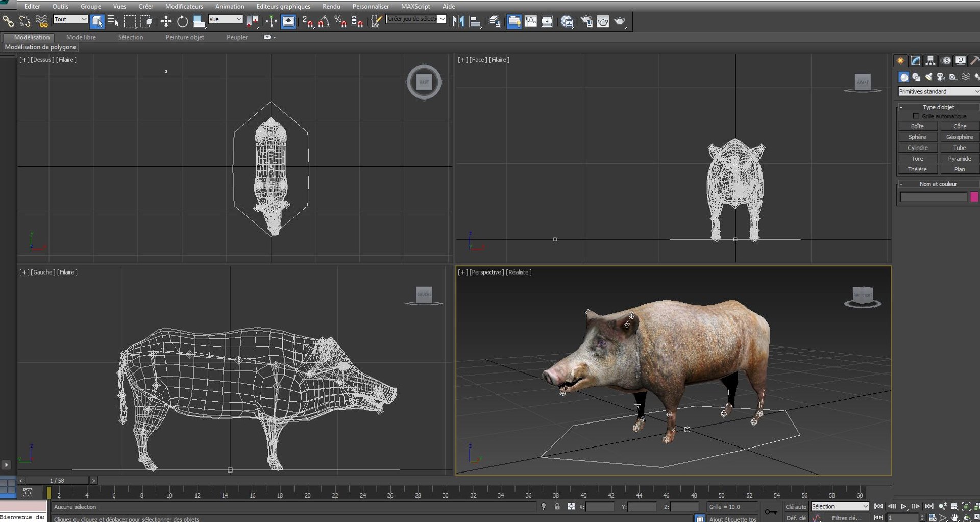
Task: Switch to the Modify panel tab icon
Action: (916, 61)
